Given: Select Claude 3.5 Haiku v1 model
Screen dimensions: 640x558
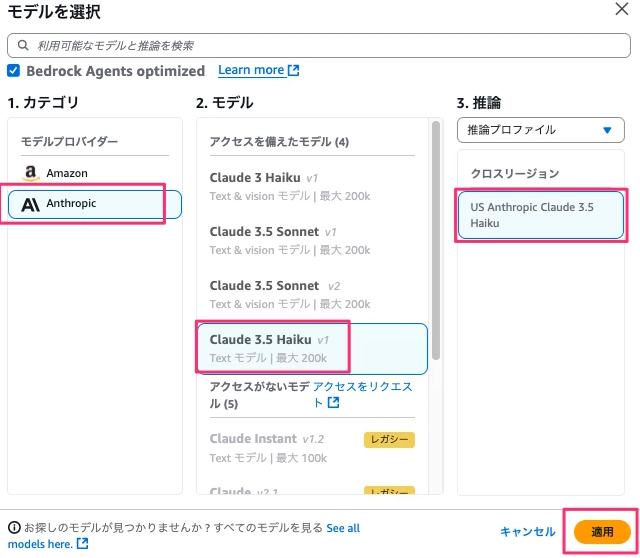Looking at the screenshot, I should point(312,349).
